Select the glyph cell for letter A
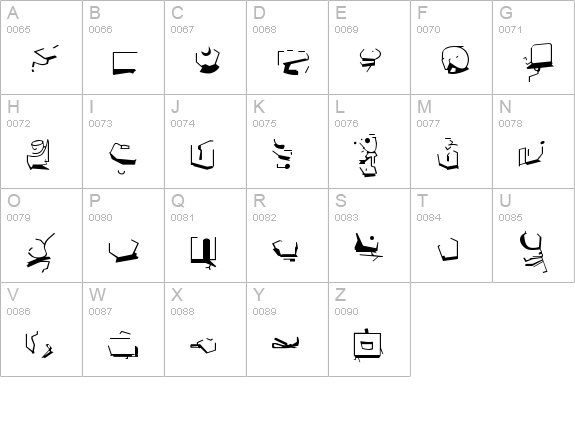 [x=41, y=47]
